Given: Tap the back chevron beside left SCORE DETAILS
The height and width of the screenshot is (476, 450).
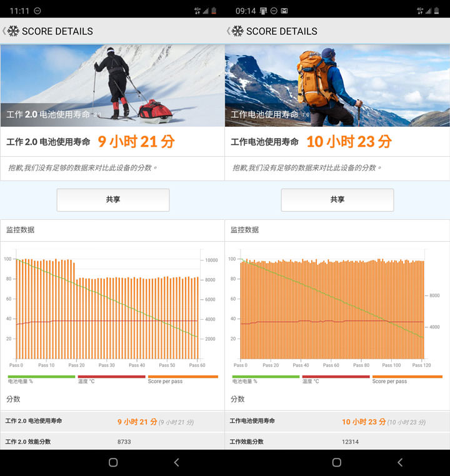Looking at the screenshot, I should click(x=4, y=31).
